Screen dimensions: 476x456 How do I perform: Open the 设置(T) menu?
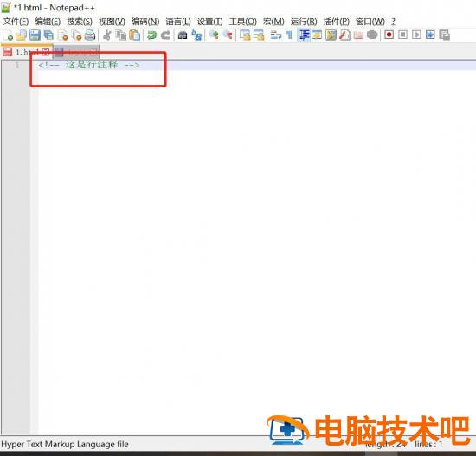point(210,22)
